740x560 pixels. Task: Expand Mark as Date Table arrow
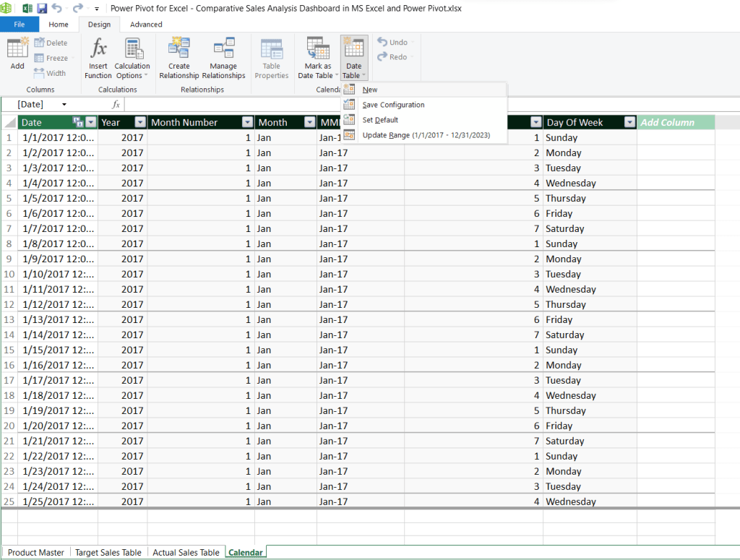click(x=337, y=75)
